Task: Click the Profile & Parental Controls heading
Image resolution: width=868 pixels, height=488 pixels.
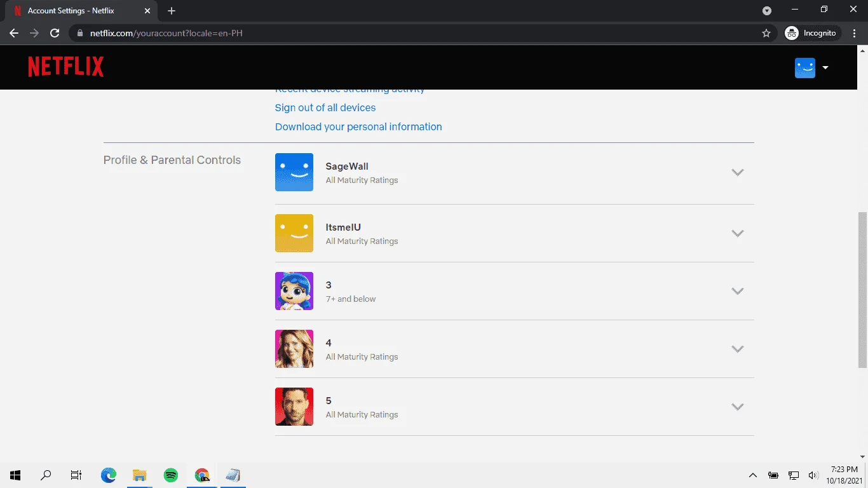Action: (x=172, y=160)
